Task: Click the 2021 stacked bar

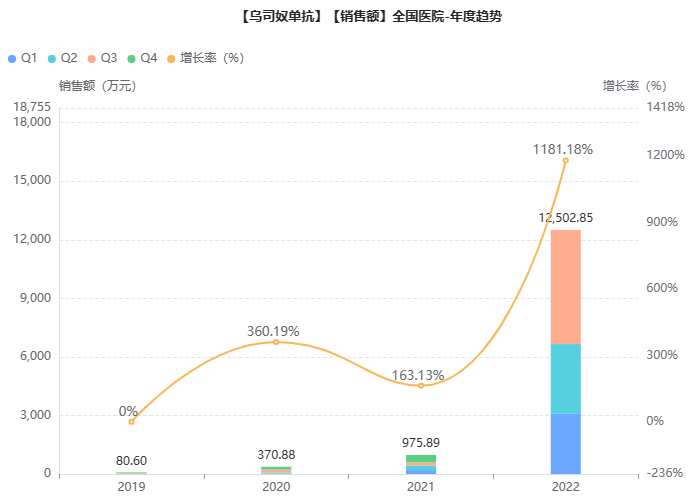Action: point(421,464)
